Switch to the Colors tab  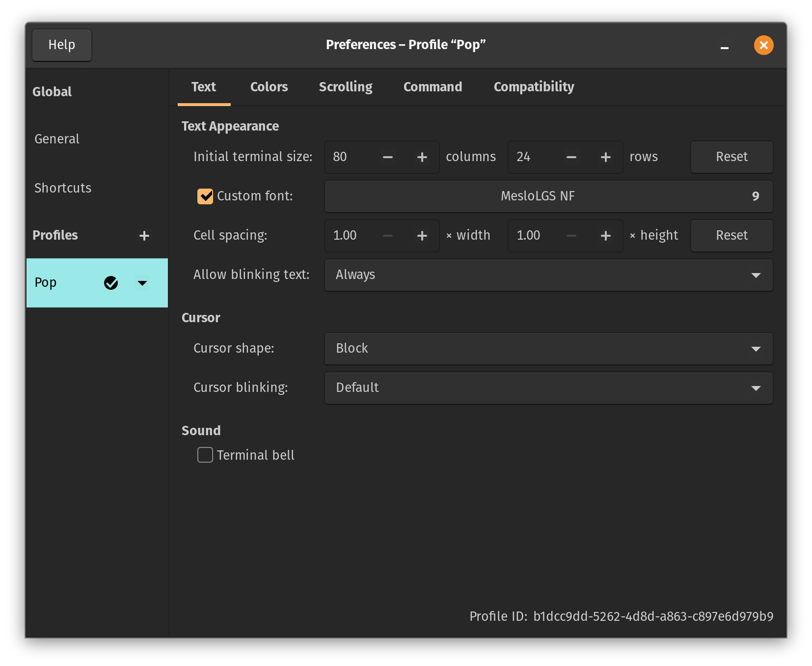(x=269, y=87)
